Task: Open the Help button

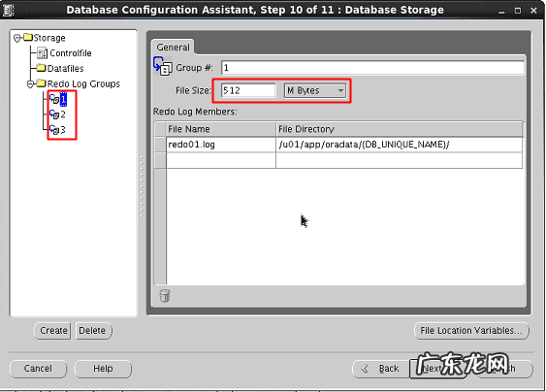Action: point(103,369)
